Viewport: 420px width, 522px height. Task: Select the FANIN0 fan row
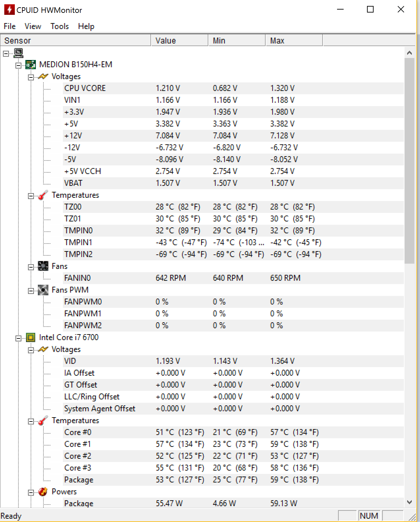click(233, 278)
